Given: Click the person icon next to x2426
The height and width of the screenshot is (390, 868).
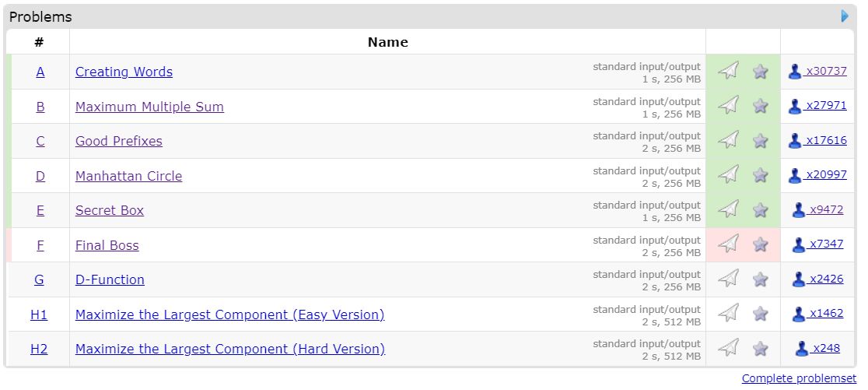Looking at the screenshot, I should (x=798, y=279).
